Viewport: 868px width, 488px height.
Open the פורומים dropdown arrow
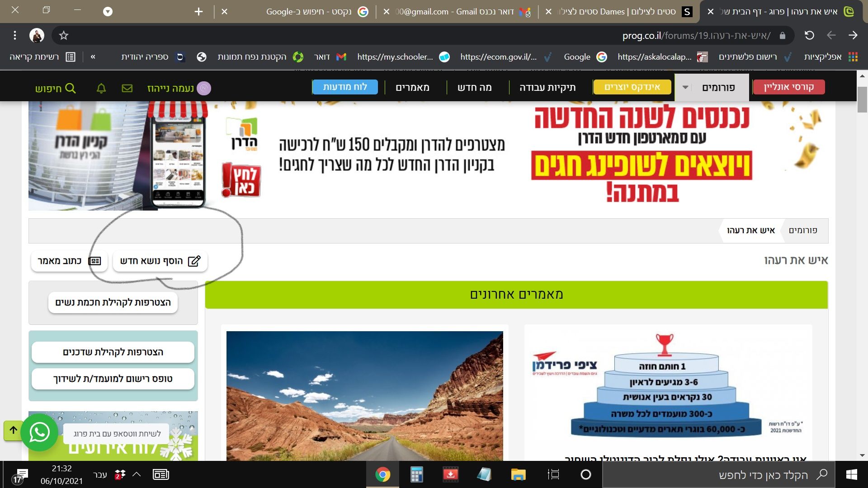pos(685,87)
